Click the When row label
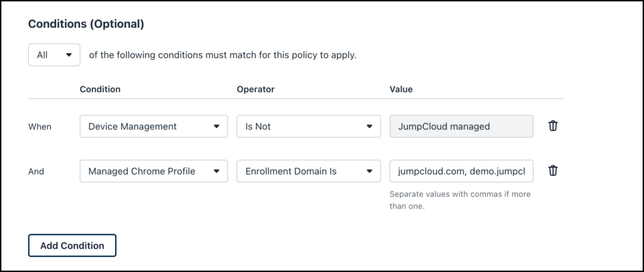This screenshot has width=644, height=272. tap(40, 127)
